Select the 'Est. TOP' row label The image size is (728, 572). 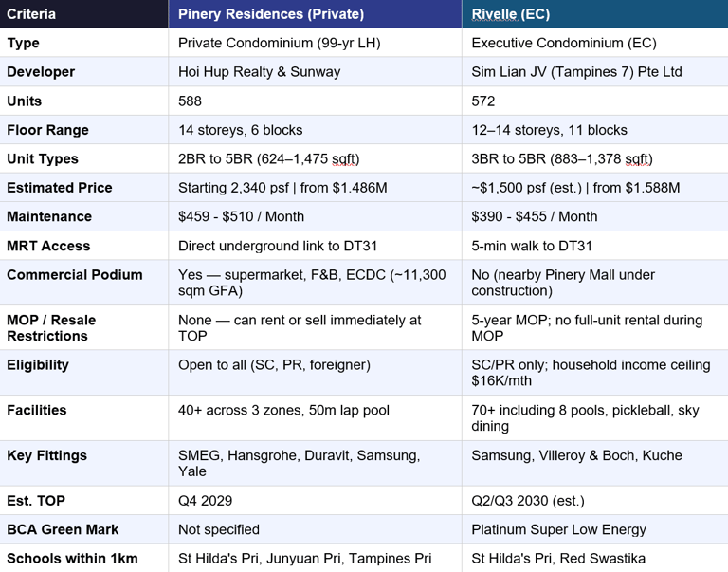tap(84, 501)
